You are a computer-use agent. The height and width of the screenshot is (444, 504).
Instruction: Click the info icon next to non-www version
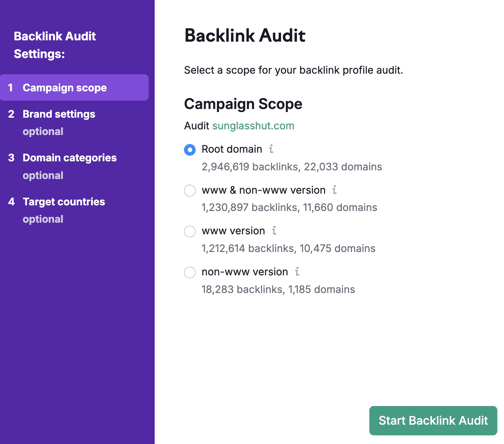point(297,272)
